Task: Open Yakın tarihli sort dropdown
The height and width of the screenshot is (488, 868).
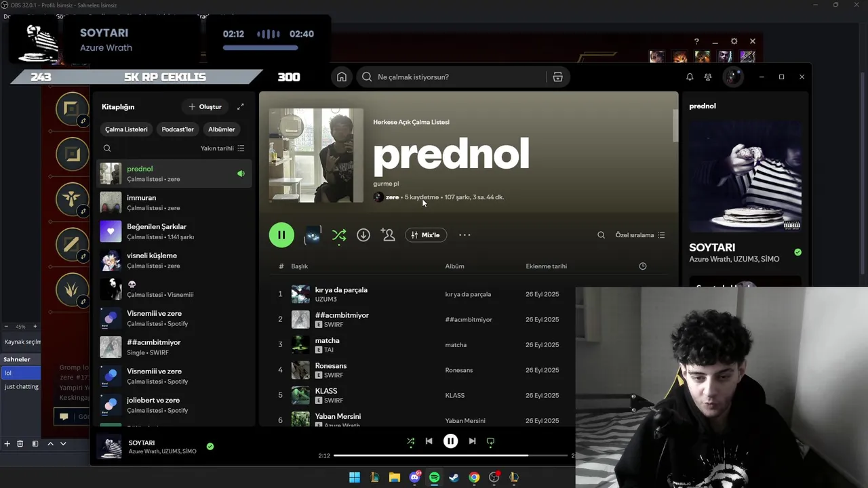Action: [x=222, y=148]
